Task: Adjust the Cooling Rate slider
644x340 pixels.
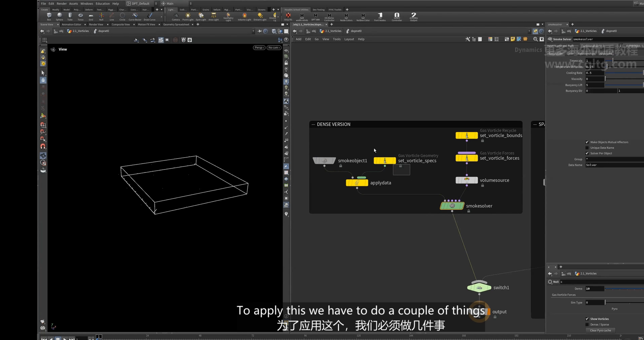Action: point(624,73)
